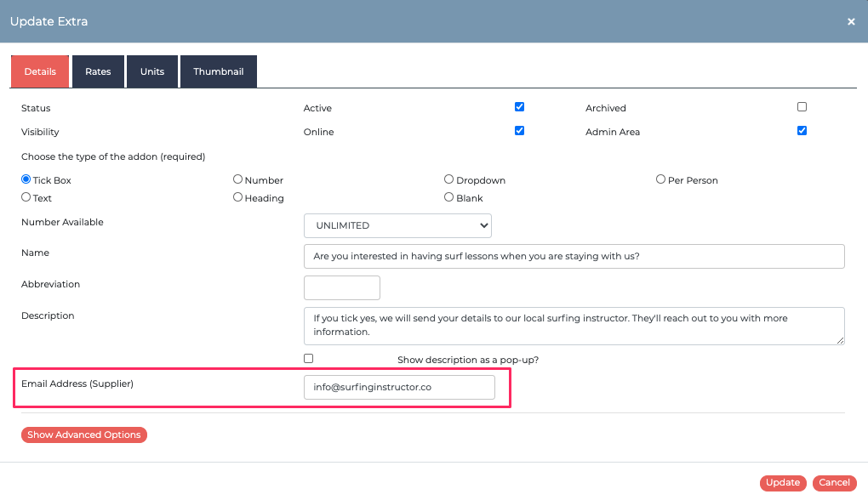Select the Heading addon type
Screen dimensions: 868x500
click(237, 197)
